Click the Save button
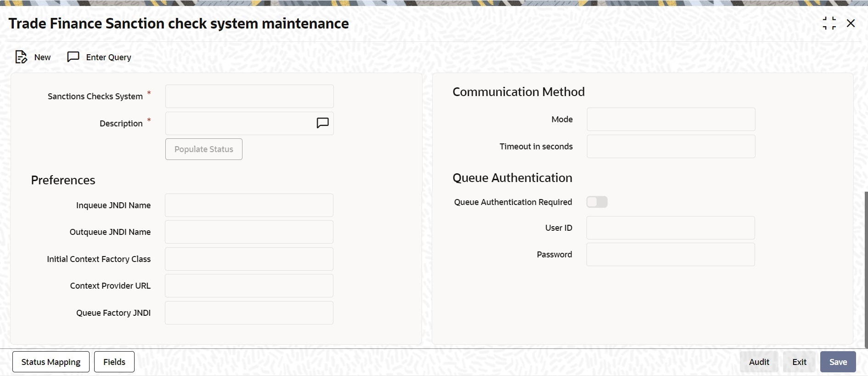This screenshot has height=376, width=868. tap(838, 362)
